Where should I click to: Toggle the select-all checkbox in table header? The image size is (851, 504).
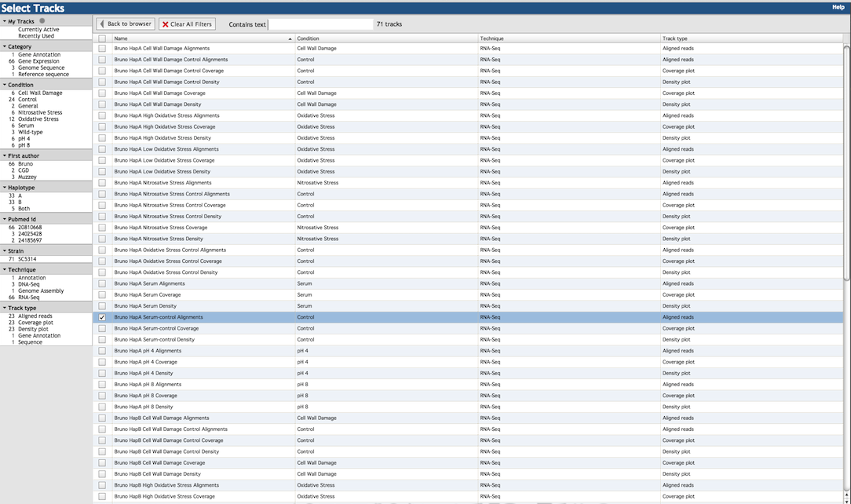click(102, 38)
